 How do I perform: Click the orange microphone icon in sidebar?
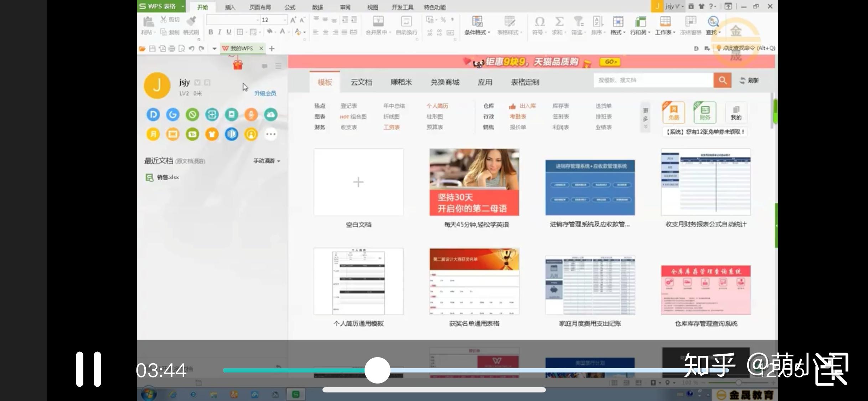point(251,114)
